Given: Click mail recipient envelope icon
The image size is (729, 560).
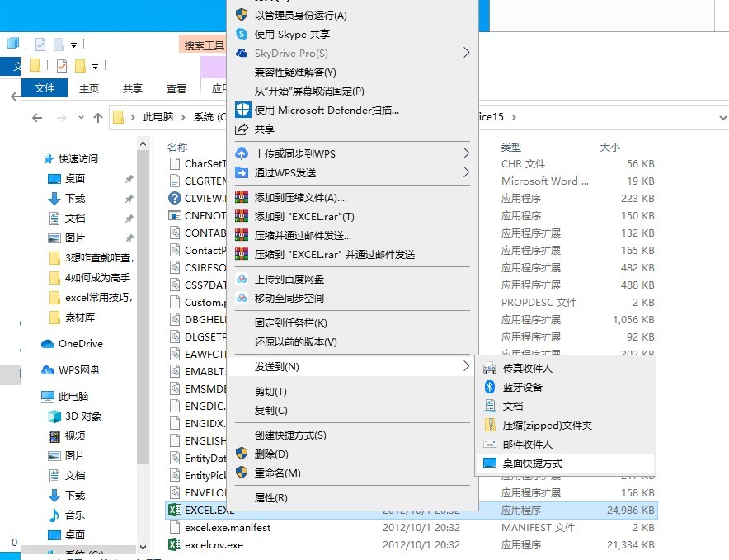Looking at the screenshot, I should 490,444.
